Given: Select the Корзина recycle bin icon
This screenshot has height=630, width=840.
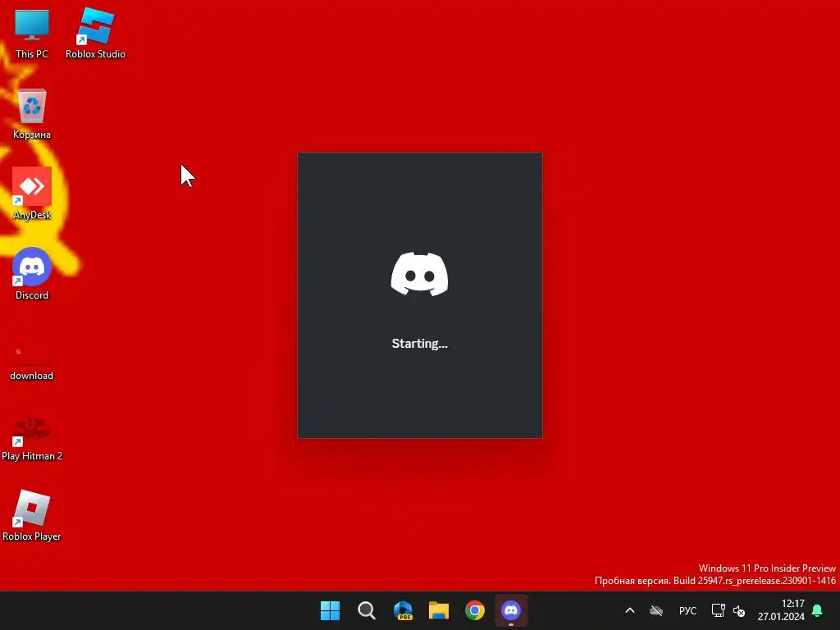Looking at the screenshot, I should (32, 114).
